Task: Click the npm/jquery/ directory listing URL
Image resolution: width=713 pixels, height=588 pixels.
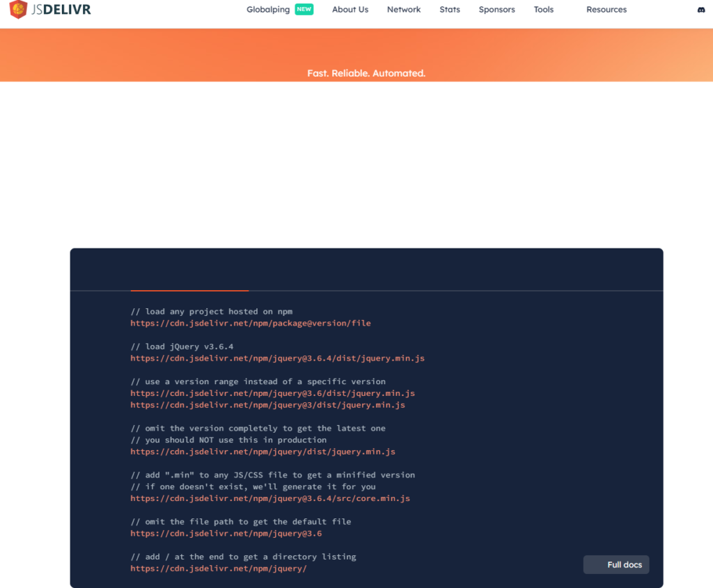Action: click(219, 569)
